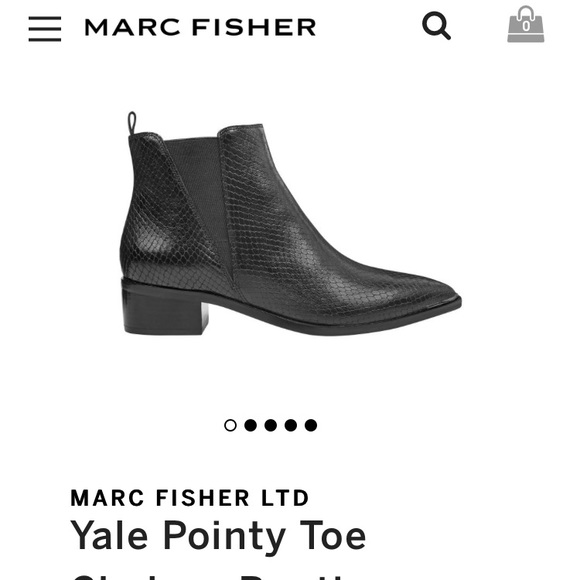Open the search magnifier
The height and width of the screenshot is (580, 580).
pyautogui.click(x=436, y=26)
